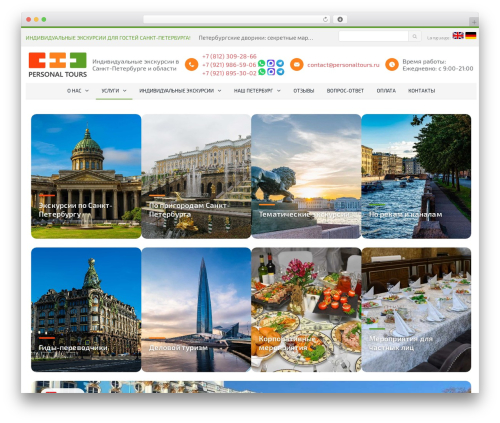Open Viber for +7 (921) 895-30-02
Image resolution: width=500 pixels, height=423 pixels.
[x=271, y=72]
